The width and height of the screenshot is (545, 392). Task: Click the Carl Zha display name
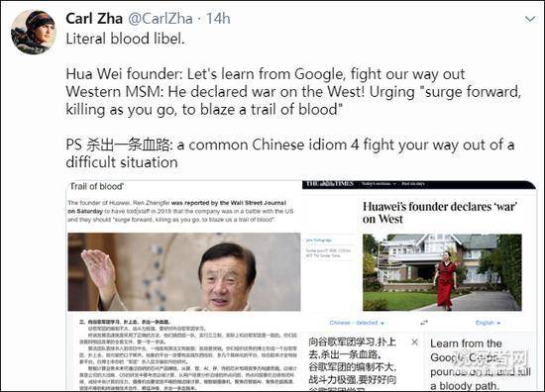click(94, 19)
